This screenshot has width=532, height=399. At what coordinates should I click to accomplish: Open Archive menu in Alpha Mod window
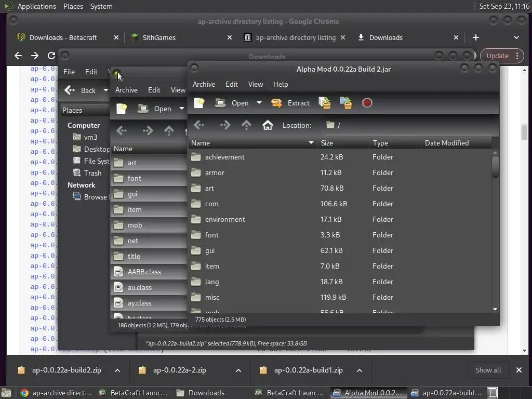(x=204, y=84)
